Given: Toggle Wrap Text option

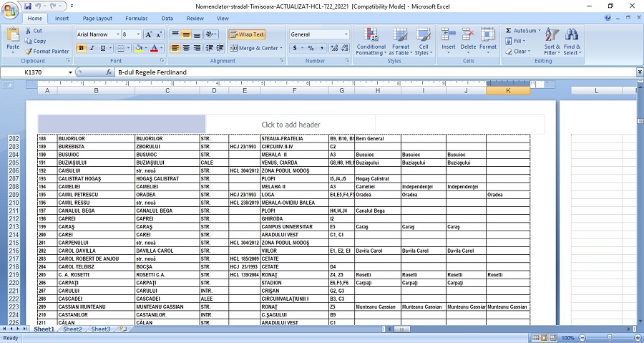Looking at the screenshot, I should [x=247, y=34].
